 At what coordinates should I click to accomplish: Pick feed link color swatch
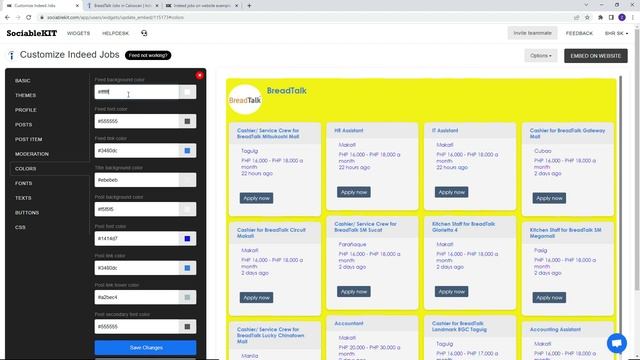(x=187, y=151)
